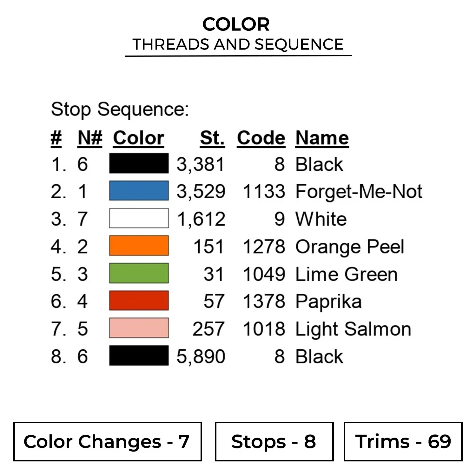Select the Light Salmon pink swatch
The image size is (476, 476).
point(139,328)
